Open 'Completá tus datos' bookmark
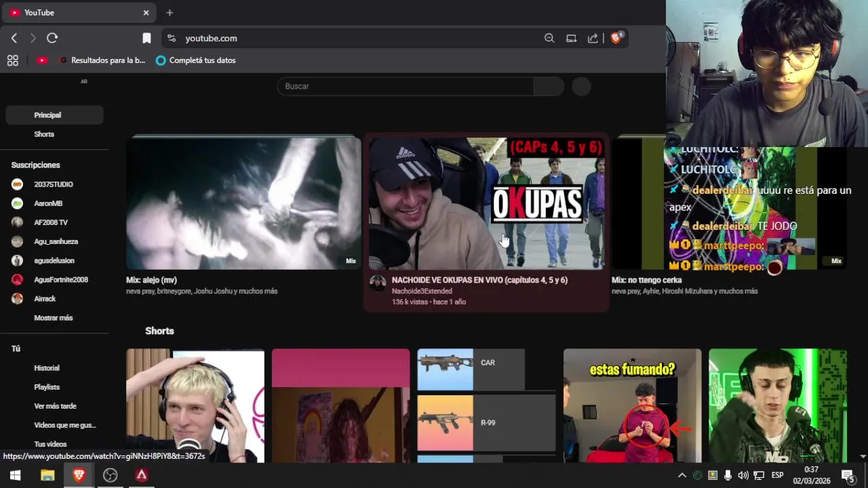The width and height of the screenshot is (868, 488). tap(195, 60)
